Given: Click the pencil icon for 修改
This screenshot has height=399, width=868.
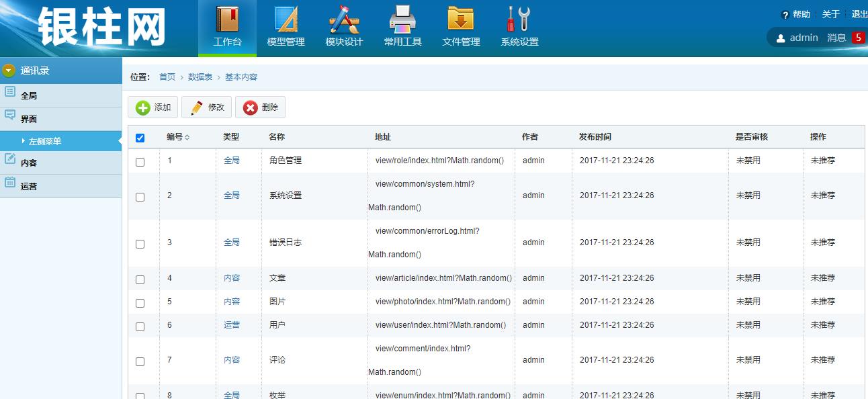Looking at the screenshot, I should click(197, 107).
